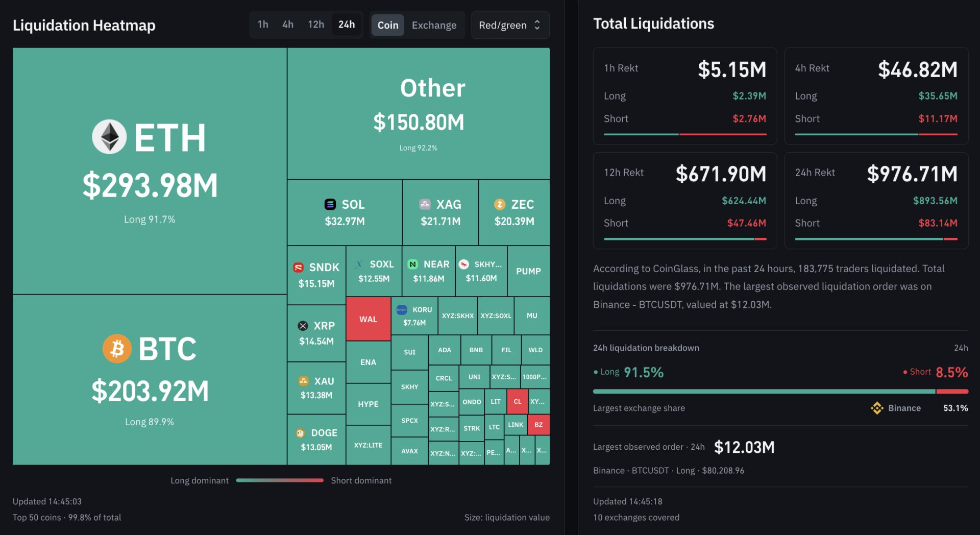The height and width of the screenshot is (535, 980).
Task: Switch to the 12h timeframe tab
Action: (316, 25)
